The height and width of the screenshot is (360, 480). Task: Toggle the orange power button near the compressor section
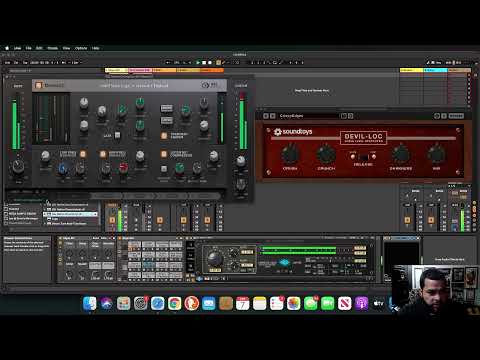click(x=164, y=154)
